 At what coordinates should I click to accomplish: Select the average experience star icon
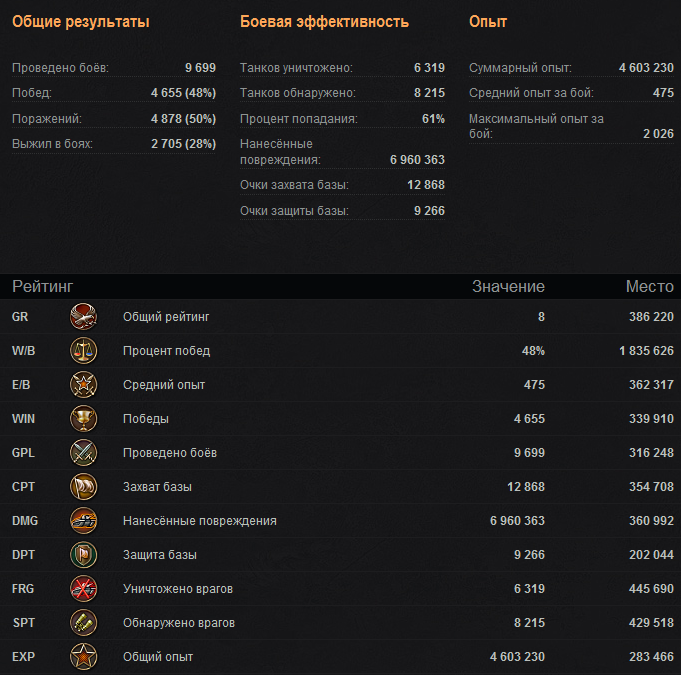83,385
